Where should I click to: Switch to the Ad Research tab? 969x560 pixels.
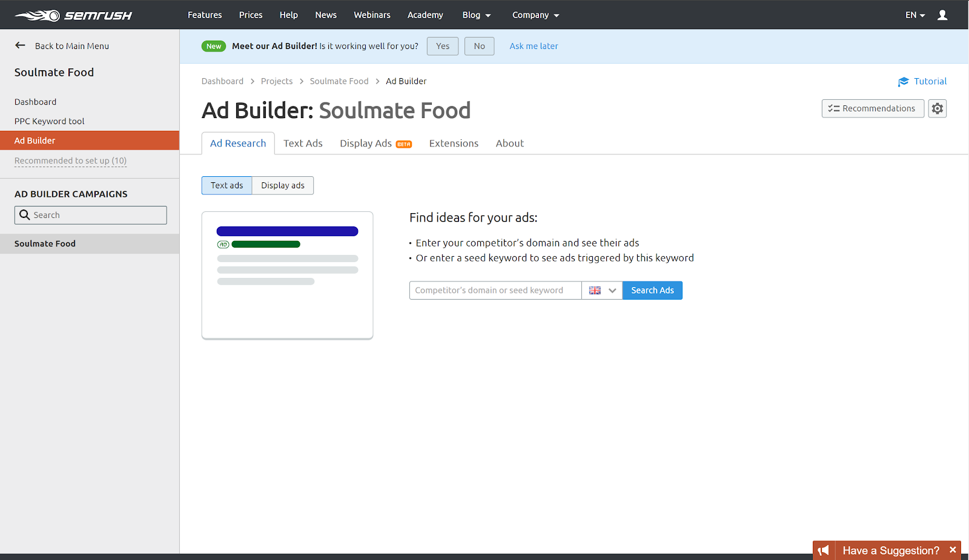[238, 143]
